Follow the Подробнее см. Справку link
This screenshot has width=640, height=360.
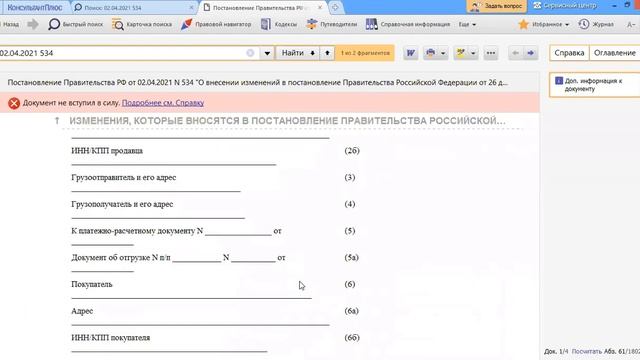163,103
